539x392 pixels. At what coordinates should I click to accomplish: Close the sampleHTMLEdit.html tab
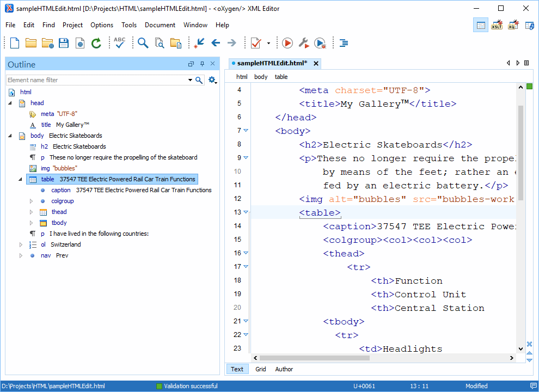[316, 63]
